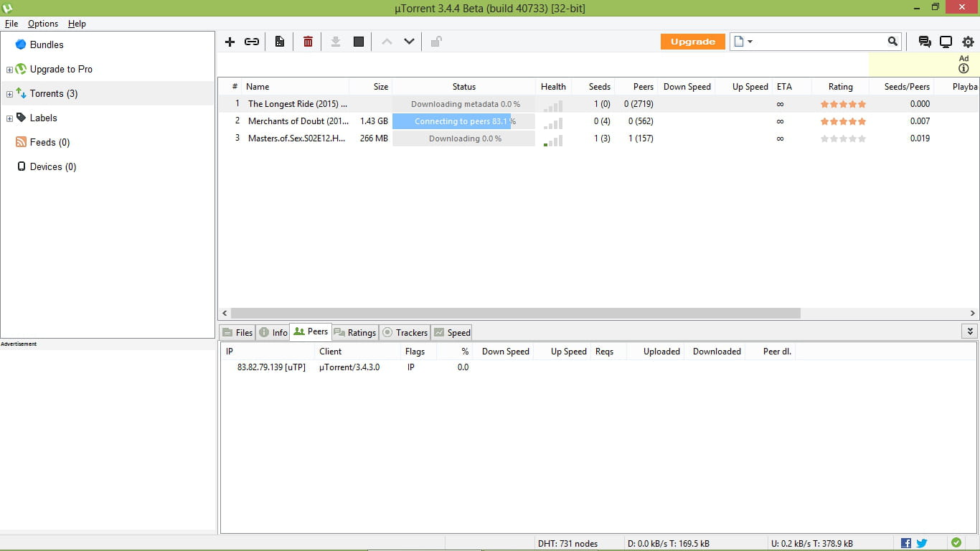This screenshot has height=551, width=980.
Task: Switch to the Files tab
Action: point(237,332)
